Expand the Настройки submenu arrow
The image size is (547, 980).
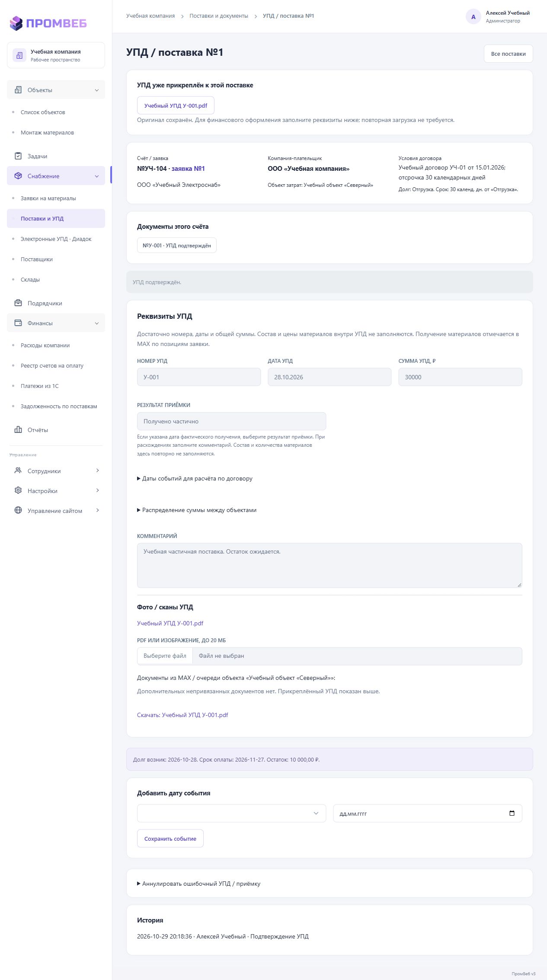click(x=98, y=490)
